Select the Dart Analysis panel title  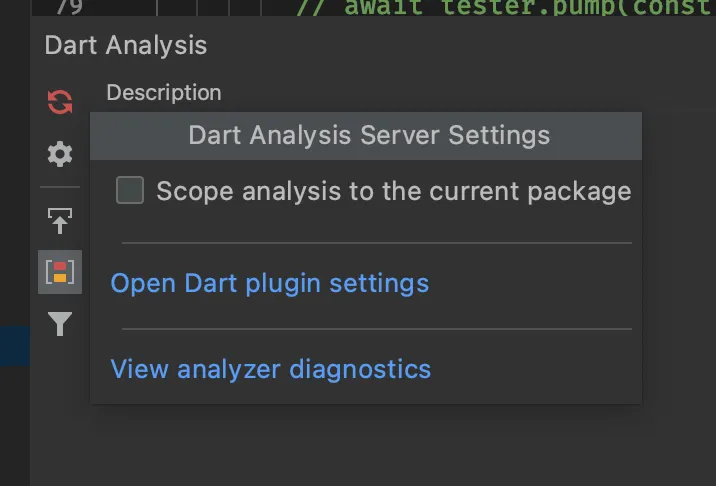click(125, 45)
